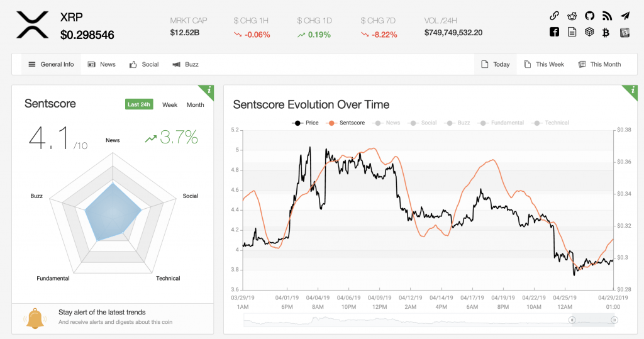Enable the Technical series in chart legend
Screen dimensions: 644x339
point(550,123)
